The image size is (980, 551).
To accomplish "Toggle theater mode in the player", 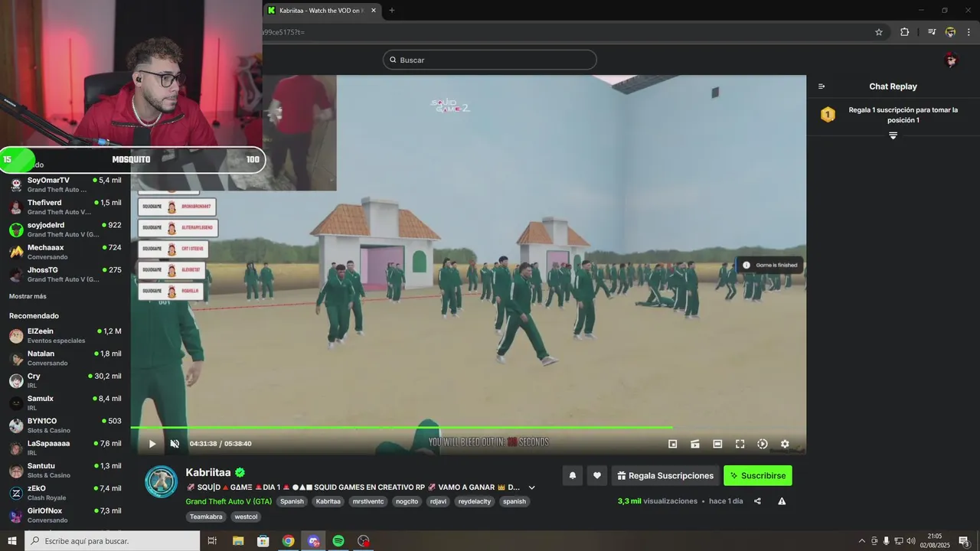I will pyautogui.click(x=717, y=444).
